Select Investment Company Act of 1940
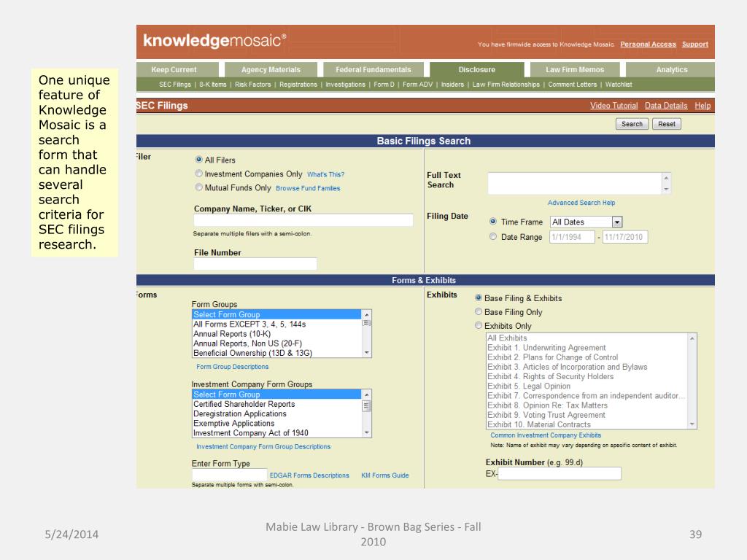Image resolution: width=747 pixels, height=560 pixels. coord(276,433)
